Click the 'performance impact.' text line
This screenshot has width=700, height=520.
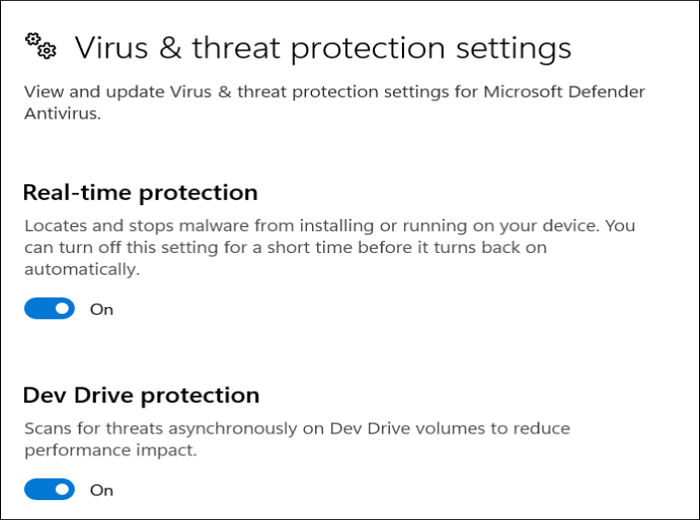[108, 450]
